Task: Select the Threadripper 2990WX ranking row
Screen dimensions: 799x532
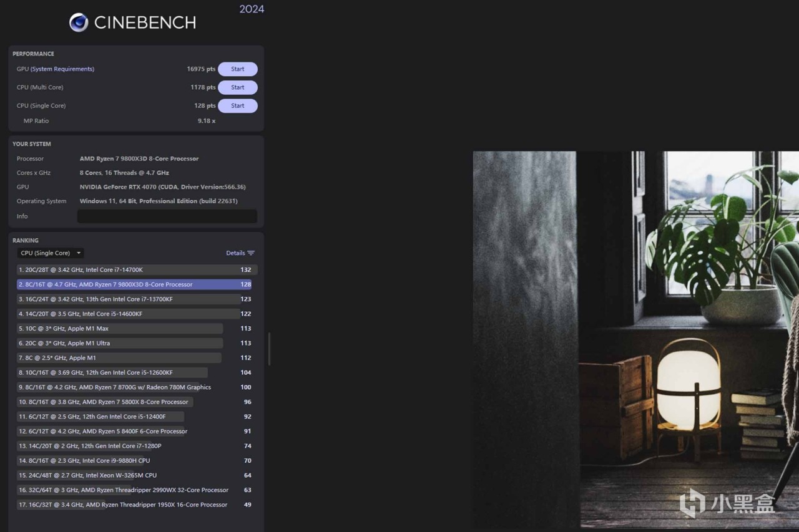Action: point(137,490)
